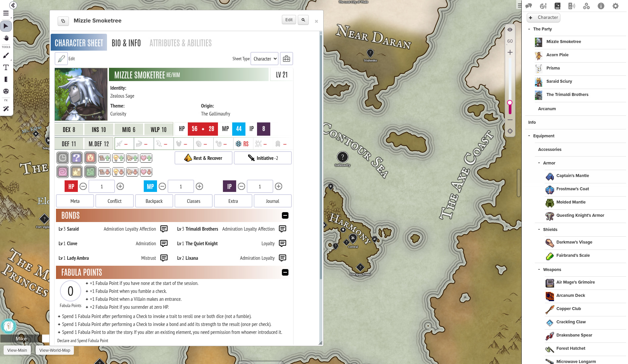Open the My Settings gear icon
This screenshot has height=364, width=628.
coord(615,6)
